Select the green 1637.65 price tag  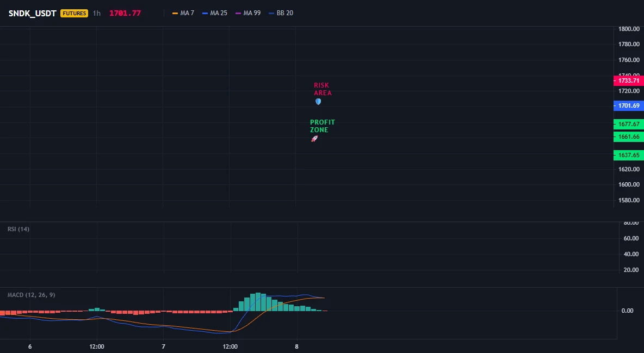coord(628,156)
